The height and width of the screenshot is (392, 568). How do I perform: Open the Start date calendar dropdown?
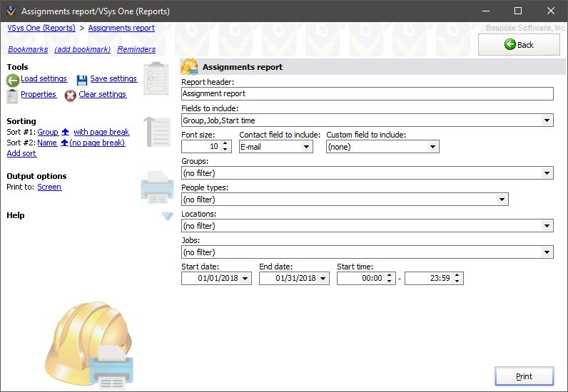(x=246, y=279)
